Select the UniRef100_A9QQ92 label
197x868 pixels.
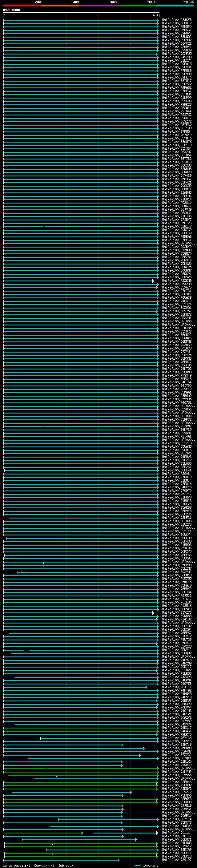pyautogui.click(x=177, y=653)
